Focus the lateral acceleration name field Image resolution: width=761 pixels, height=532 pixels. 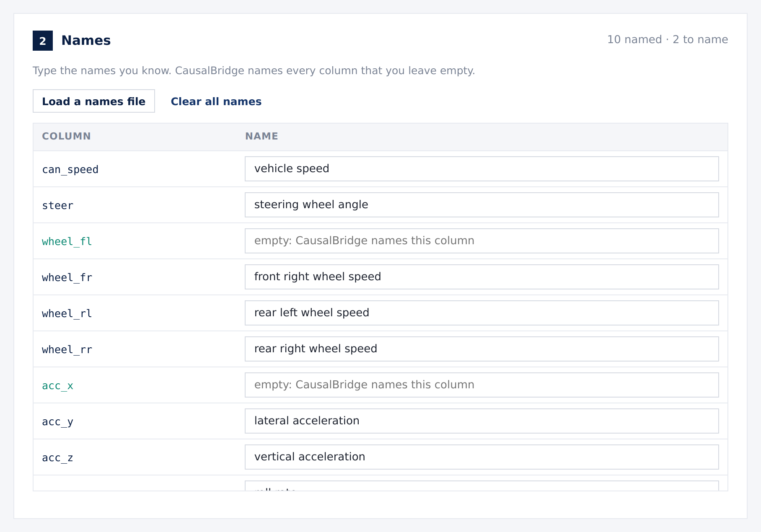(x=482, y=421)
